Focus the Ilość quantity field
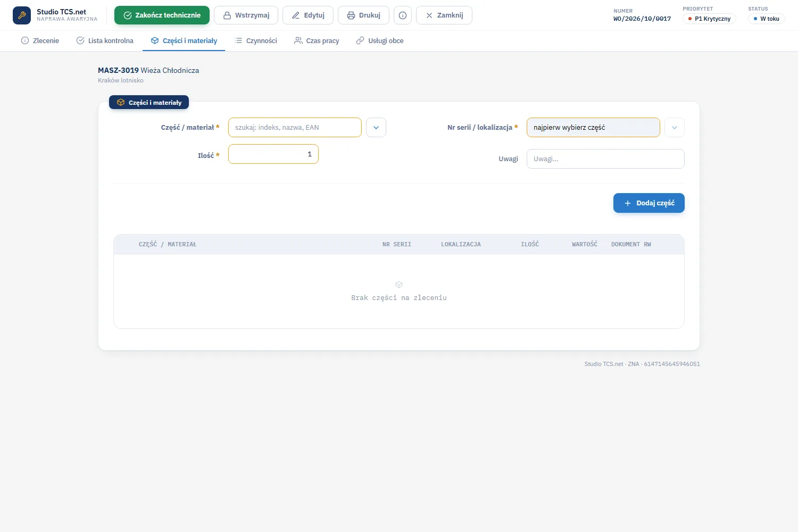 click(273, 154)
